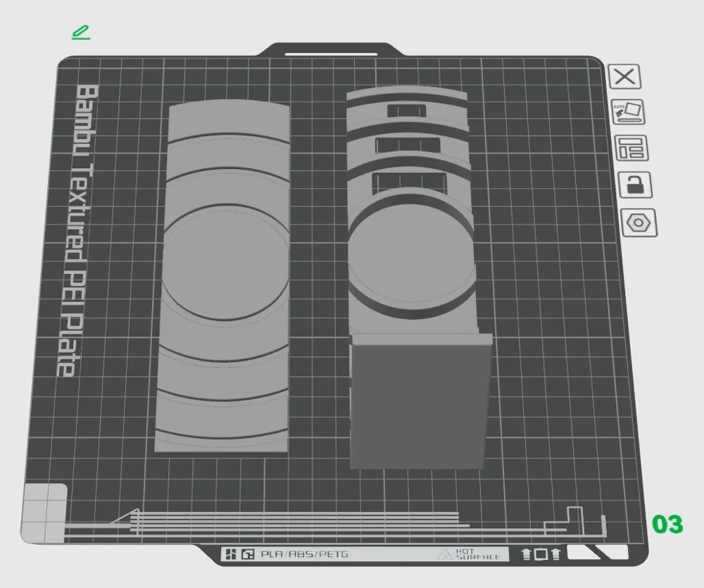The height and width of the screenshot is (588, 704).
Task: Delete the current plate with the X icon
Action: [626, 77]
